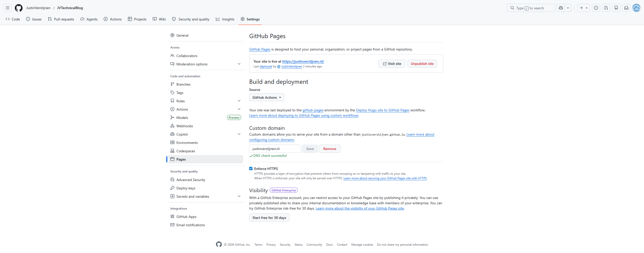The image size is (644, 253).
Task: Open JVTechnicalBlog repository breadcrumb link
Action: 70,8
